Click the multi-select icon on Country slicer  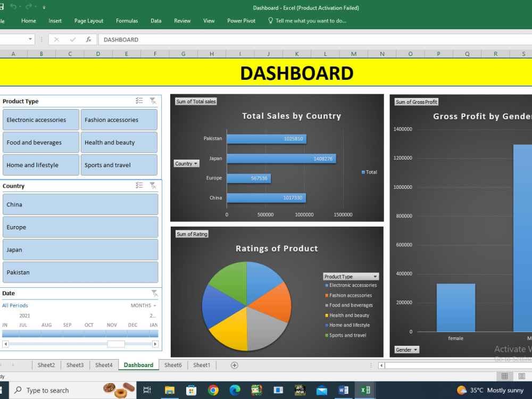(x=139, y=185)
